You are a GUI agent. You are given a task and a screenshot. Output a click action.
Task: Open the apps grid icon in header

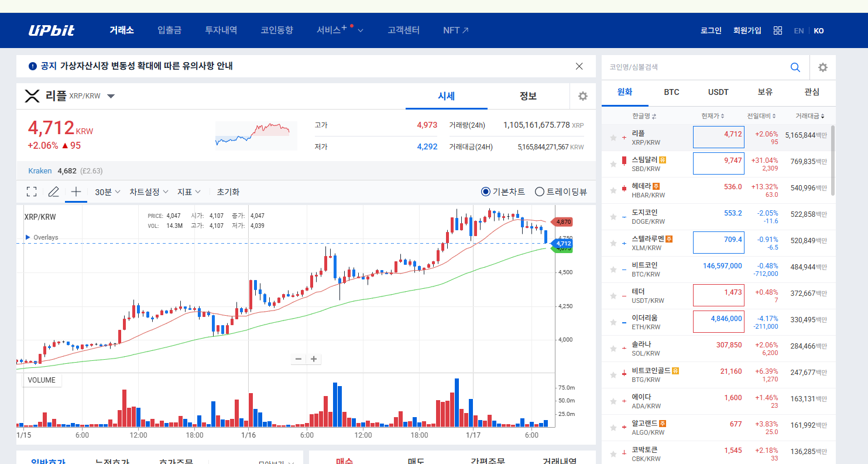[778, 30]
